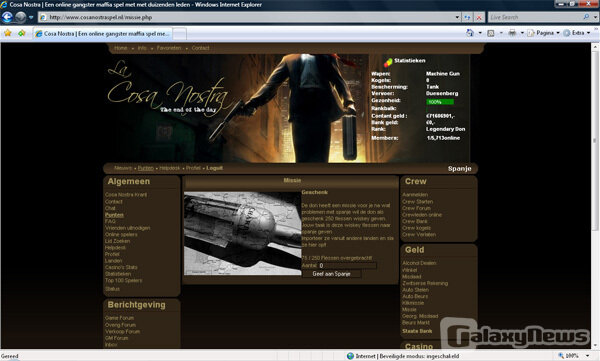Expand the browser toolbar overflow chevron

(596, 29)
